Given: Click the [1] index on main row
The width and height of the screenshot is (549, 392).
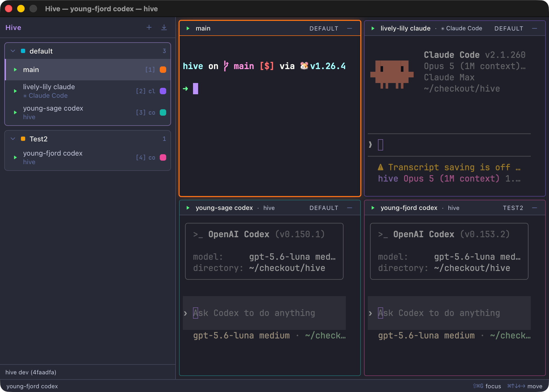Looking at the screenshot, I should [x=150, y=70].
